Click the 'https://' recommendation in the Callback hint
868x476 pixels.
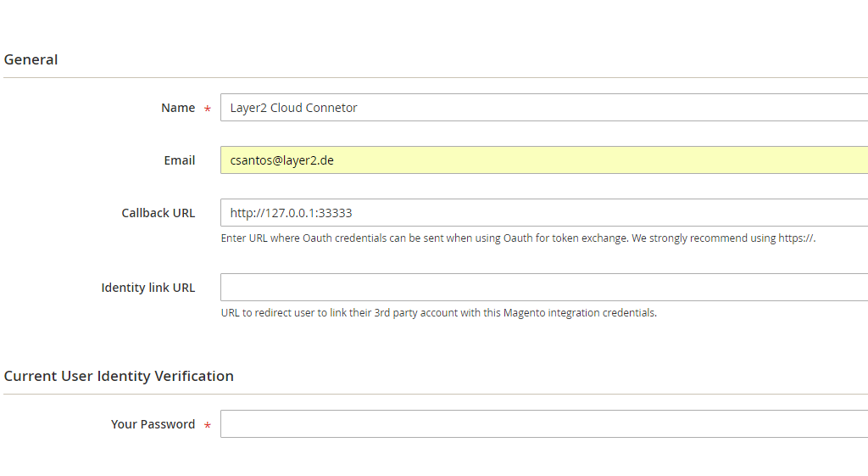click(797, 238)
